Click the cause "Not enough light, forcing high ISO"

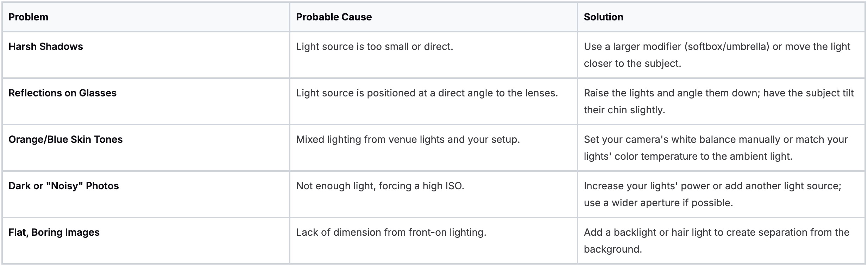pos(380,186)
